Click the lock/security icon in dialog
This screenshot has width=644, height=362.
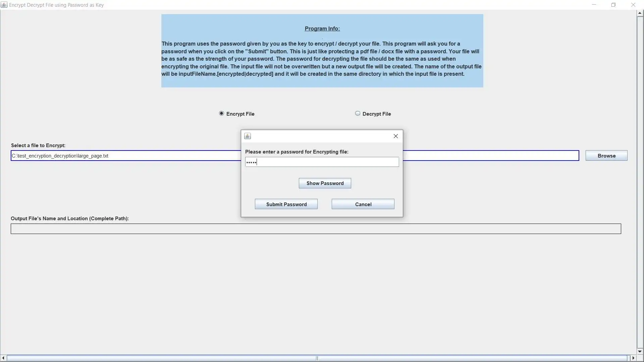click(x=247, y=136)
